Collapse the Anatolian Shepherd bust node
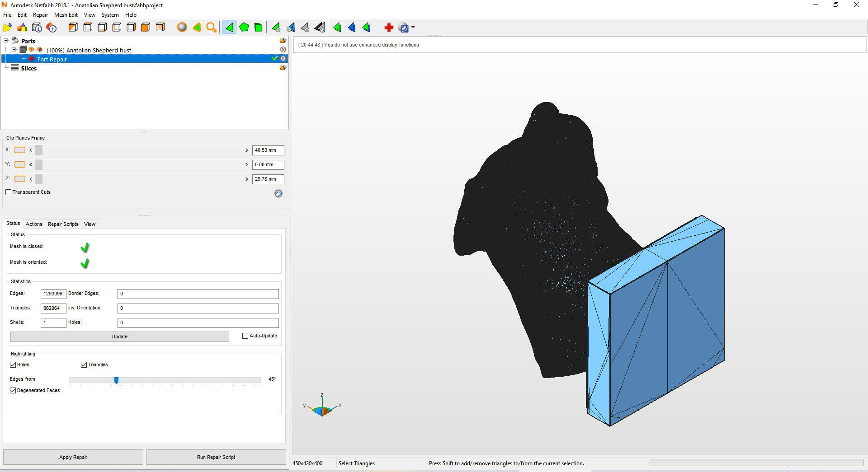The image size is (868, 472). click(14, 50)
